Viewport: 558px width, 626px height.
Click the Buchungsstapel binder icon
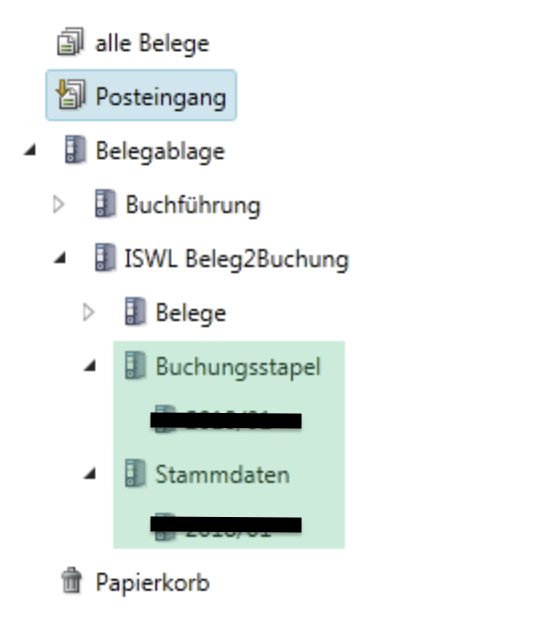[135, 365]
